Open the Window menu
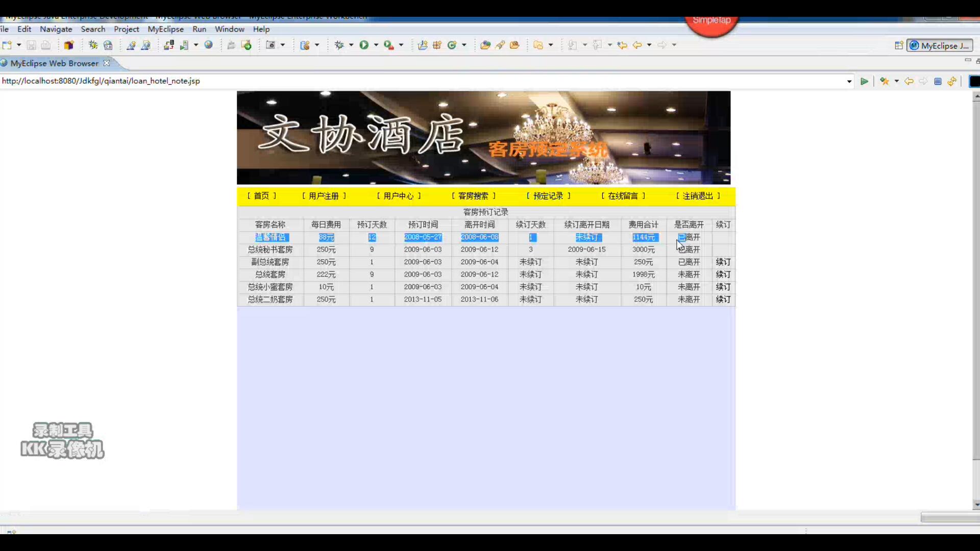Viewport: 980px width, 551px height. (230, 29)
